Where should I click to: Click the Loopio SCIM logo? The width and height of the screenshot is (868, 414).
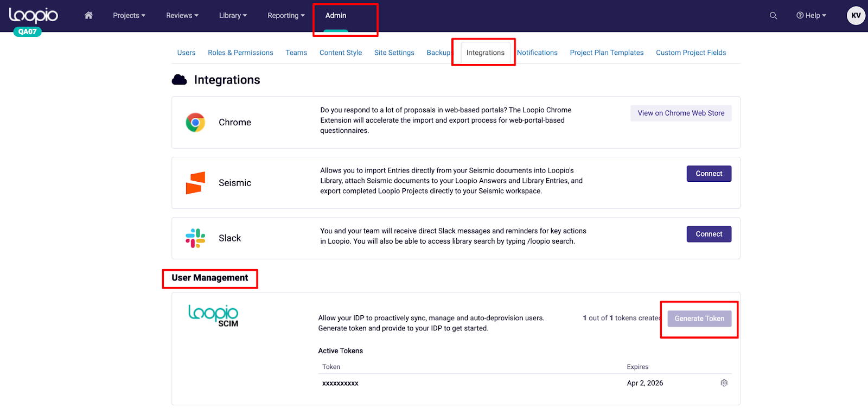coord(213,315)
